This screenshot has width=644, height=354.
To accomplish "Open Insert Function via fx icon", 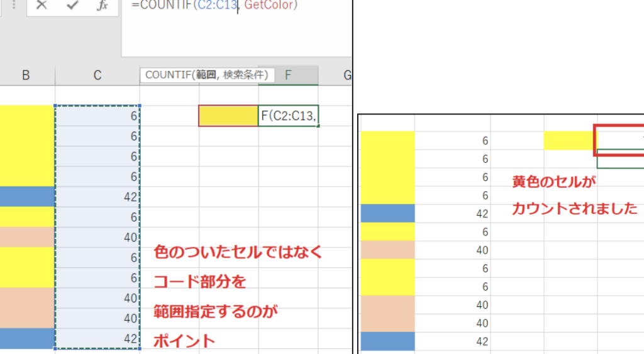I will pos(103,5).
